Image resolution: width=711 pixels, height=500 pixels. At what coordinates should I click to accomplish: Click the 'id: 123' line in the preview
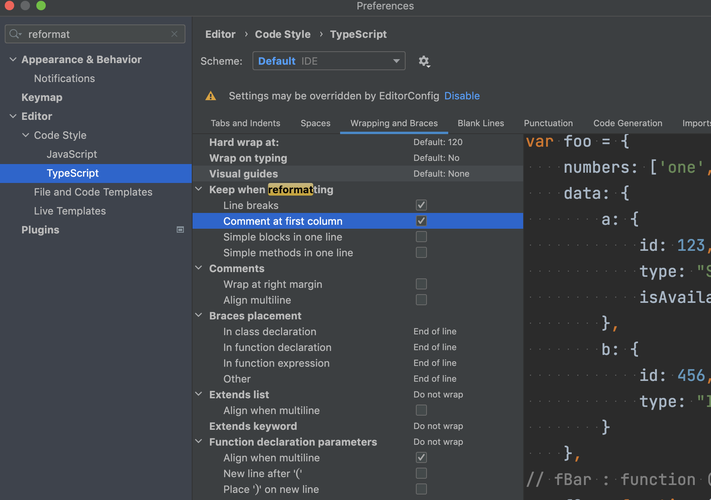click(x=674, y=245)
